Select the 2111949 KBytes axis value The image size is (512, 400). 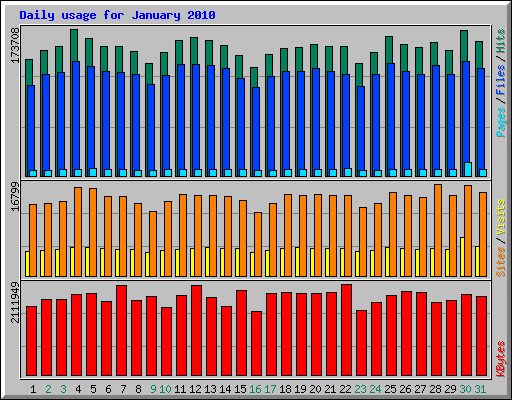click(15, 302)
